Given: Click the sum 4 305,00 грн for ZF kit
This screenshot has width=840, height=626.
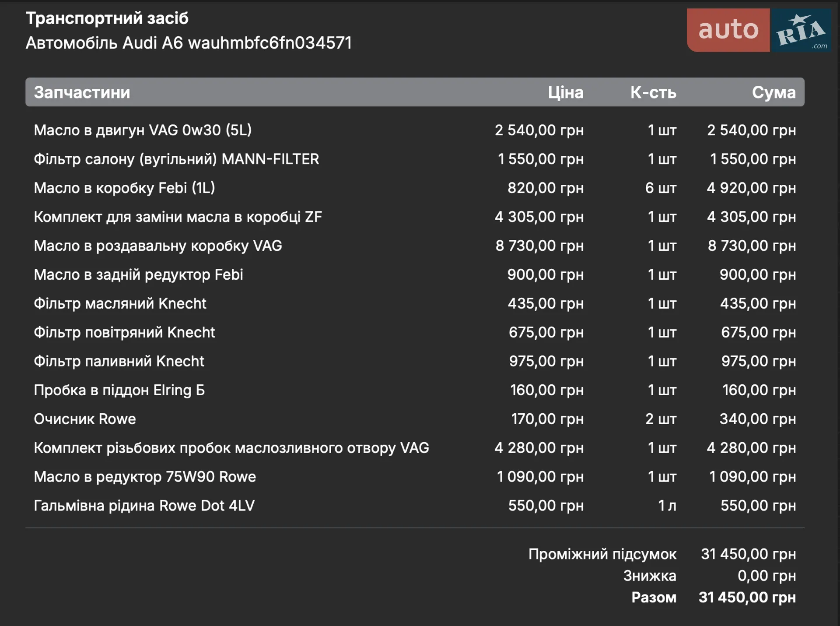Looking at the screenshot, I should tap(752, 217).
